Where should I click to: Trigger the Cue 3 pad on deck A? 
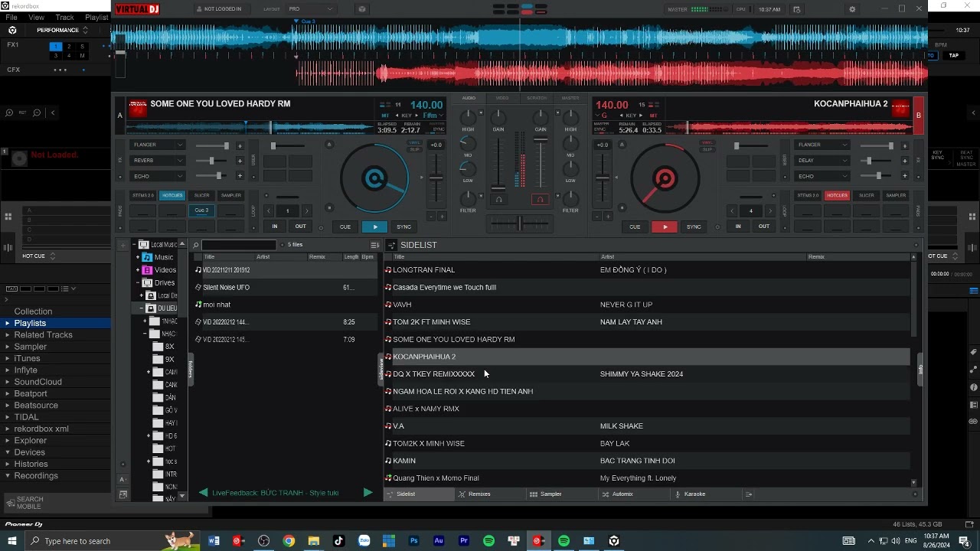201,210
